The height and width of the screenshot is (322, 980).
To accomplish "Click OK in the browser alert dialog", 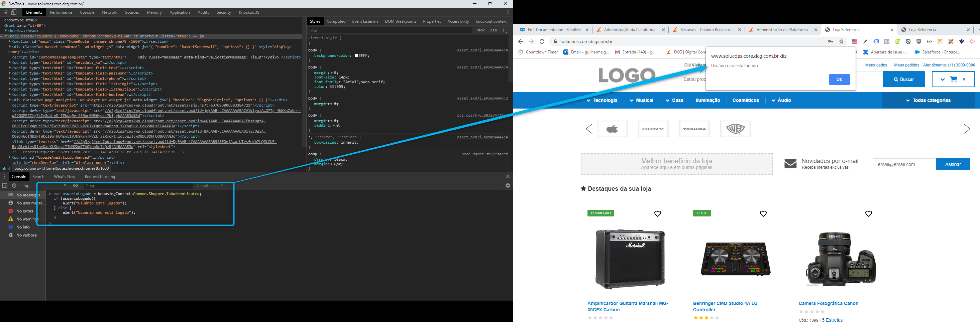I will [x=839, y=79].
